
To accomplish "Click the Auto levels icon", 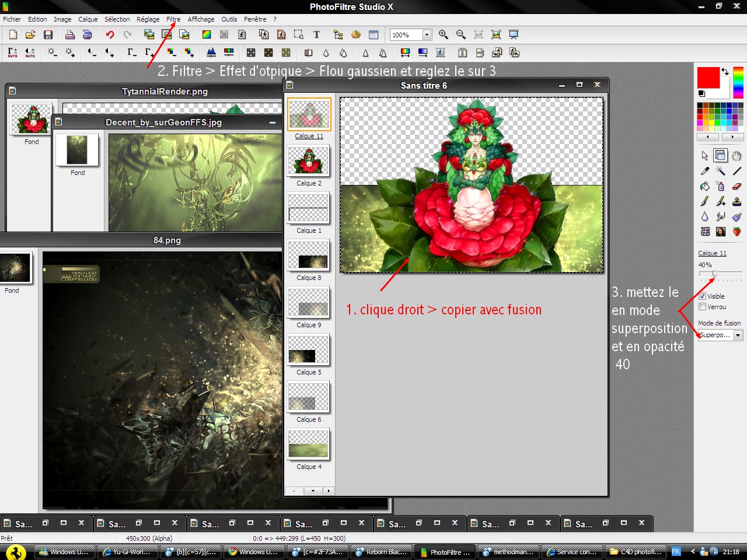I will click(12, 52).
